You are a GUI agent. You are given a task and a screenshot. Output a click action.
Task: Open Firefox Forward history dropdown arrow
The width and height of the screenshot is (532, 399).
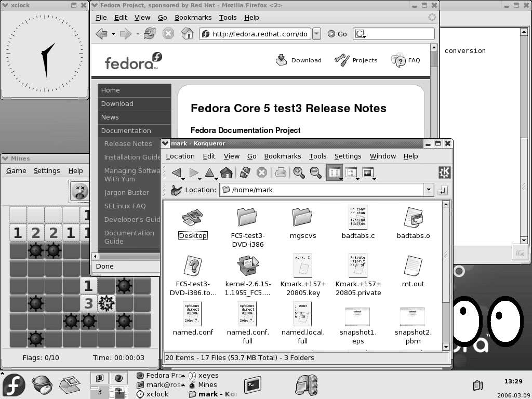click(x=137, y=34)
